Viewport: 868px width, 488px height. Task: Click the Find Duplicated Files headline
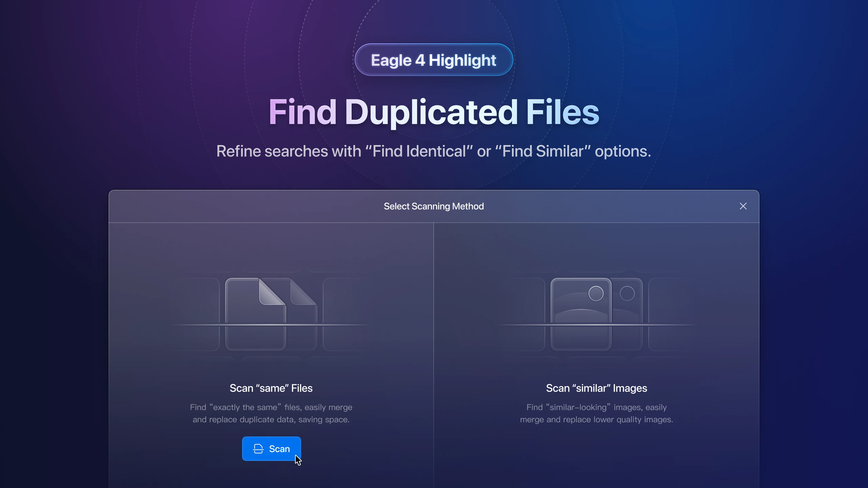tap(434, 112)
